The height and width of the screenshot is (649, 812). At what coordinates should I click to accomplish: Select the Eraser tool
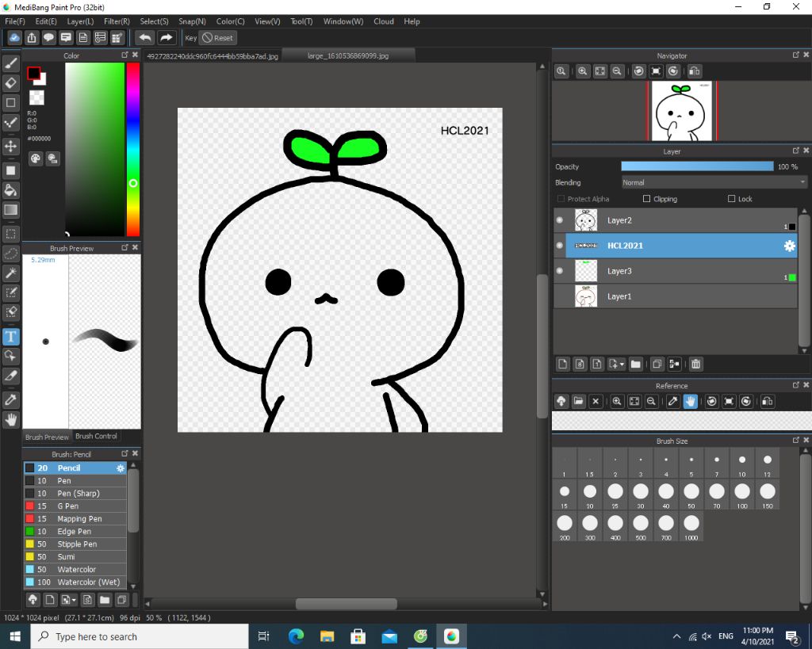pyautogui.click(x=11, y=82)
